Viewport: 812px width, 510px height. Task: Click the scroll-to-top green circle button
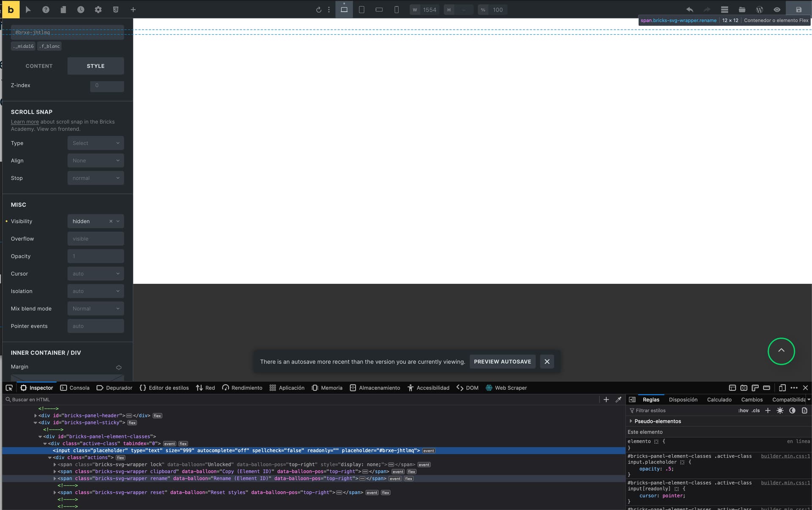(781, 351)
